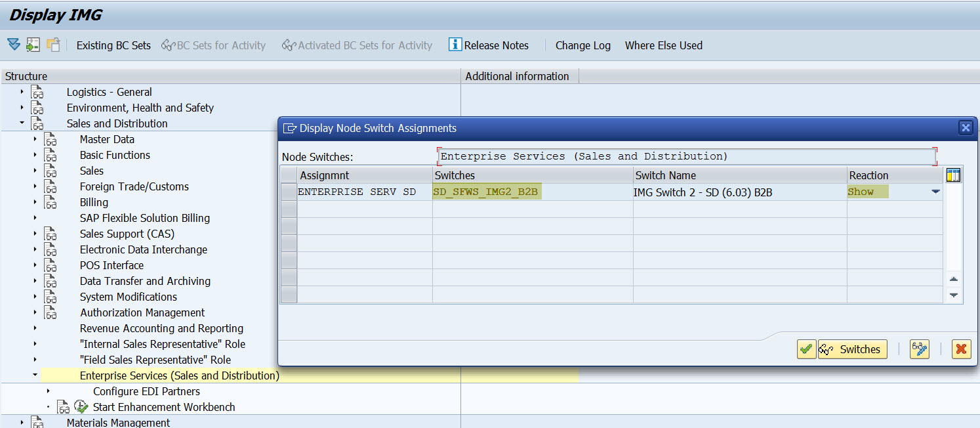Collapse the Sales and Distribution node
980x428 pixels.
click(x=20, y=123)
